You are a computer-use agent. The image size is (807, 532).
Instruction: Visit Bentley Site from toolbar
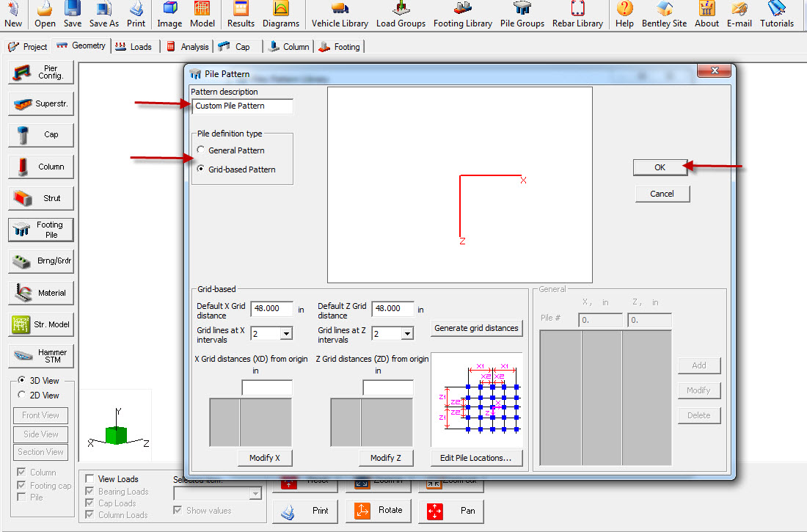pos(664,15)
